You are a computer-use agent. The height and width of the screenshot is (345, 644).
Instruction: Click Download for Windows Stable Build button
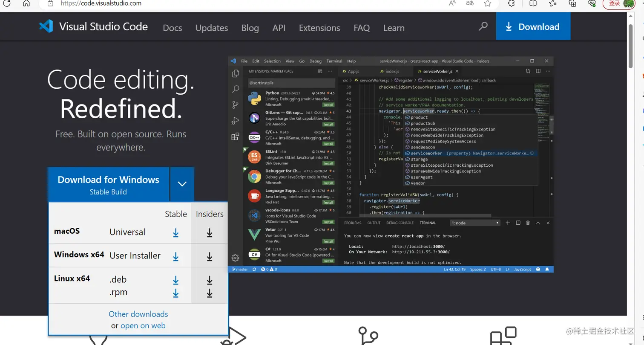click(x=108, y=185)
